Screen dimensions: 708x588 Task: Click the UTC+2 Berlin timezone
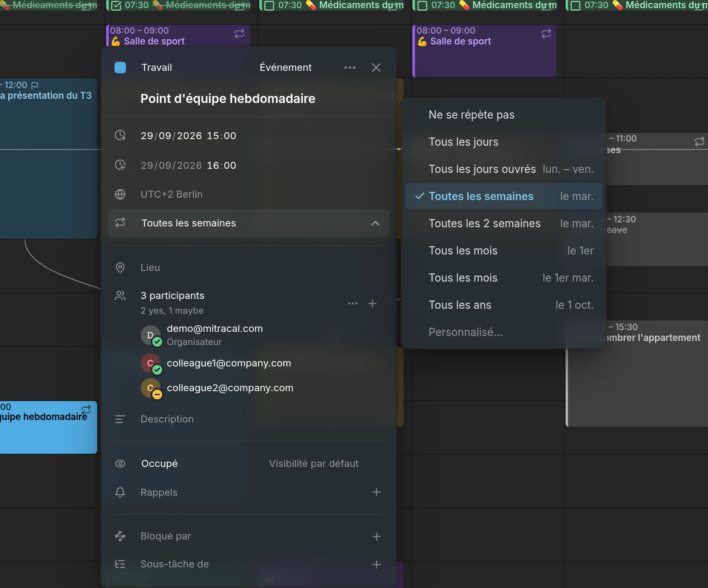[x=172, y=194]
